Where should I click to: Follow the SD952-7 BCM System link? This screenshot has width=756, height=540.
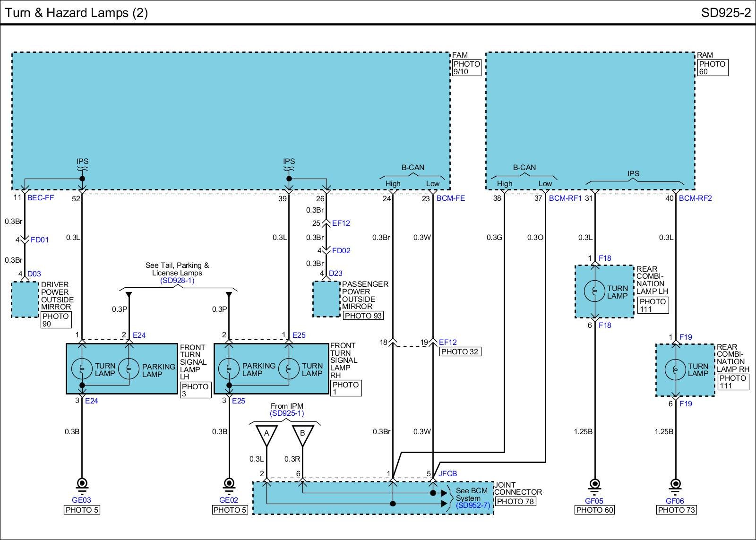pyautogui.click(x=473, y=506)
